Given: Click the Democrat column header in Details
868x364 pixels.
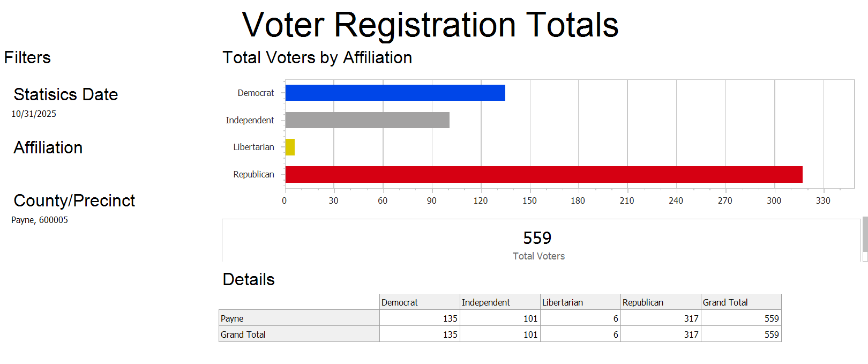Looking at the screenshot, I should click(419, 302).
